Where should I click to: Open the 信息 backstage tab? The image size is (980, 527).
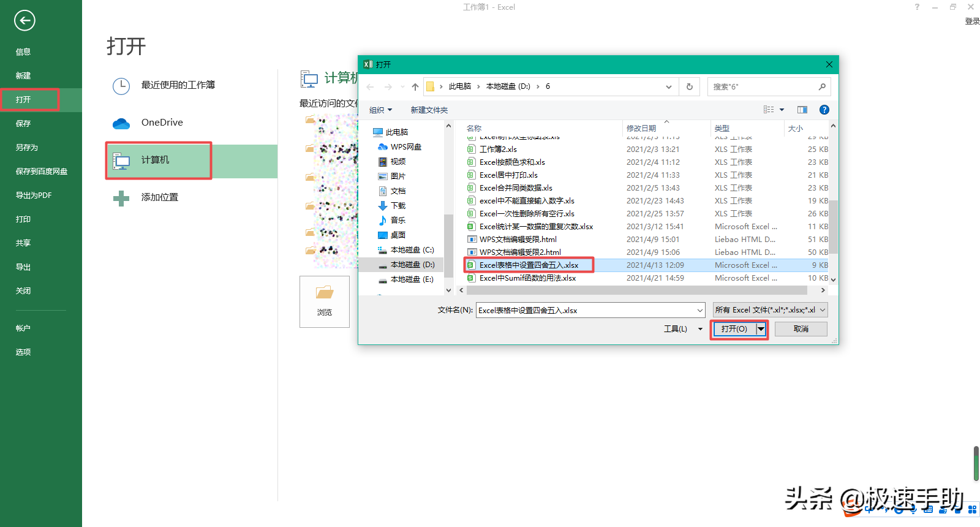coord(23,52)
